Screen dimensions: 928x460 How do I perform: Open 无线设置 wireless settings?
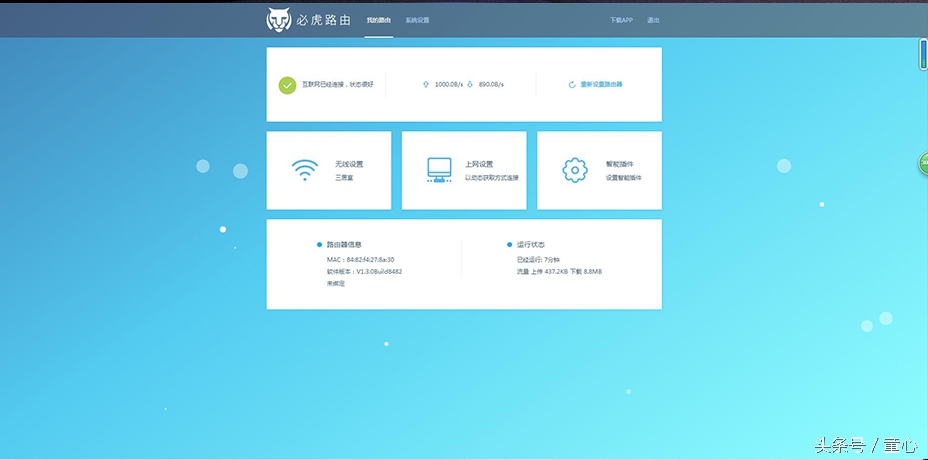(349, 164)
